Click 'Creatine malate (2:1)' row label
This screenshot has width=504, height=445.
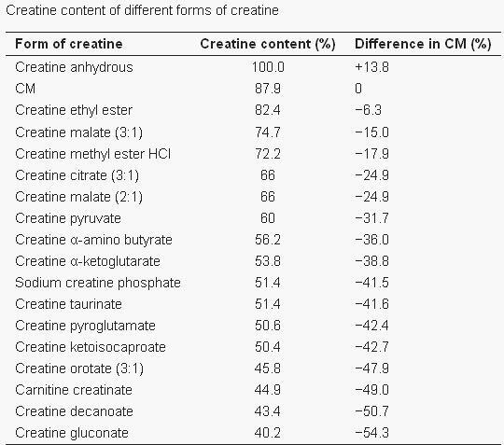[x=78, y=197]
